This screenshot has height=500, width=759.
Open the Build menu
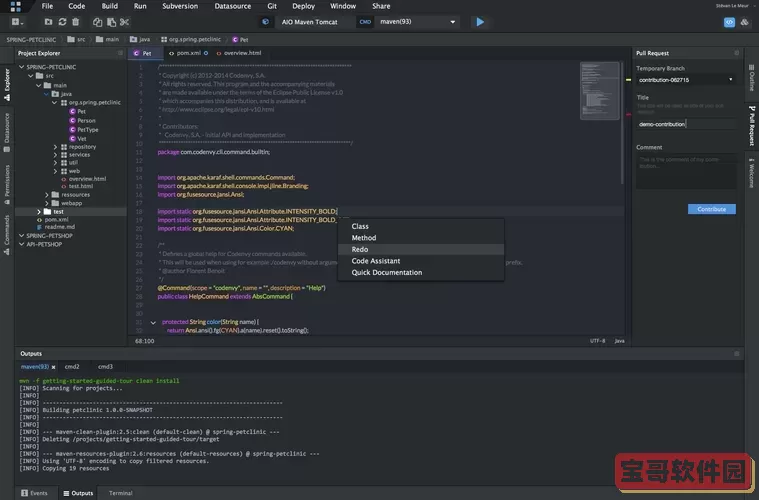point(109,6)
